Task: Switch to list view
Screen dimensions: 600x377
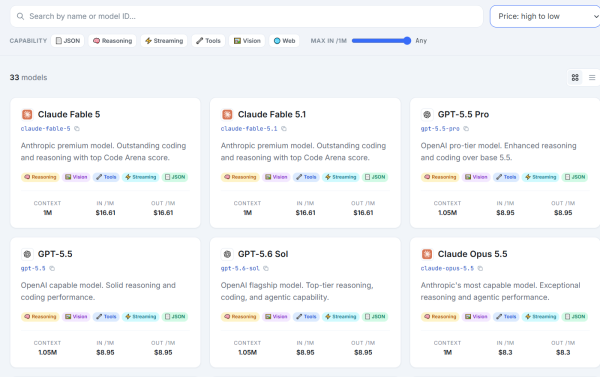Action: [x=592, y=78]
